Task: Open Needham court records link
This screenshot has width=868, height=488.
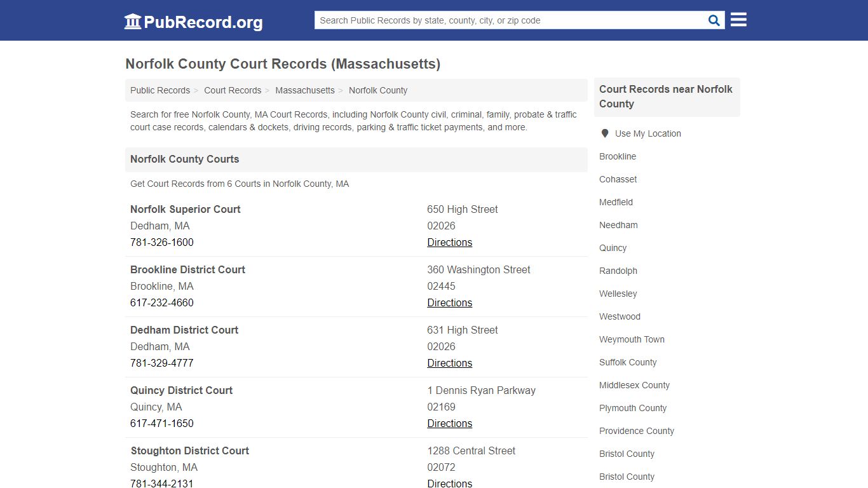Action: click(x=618, y=225)
